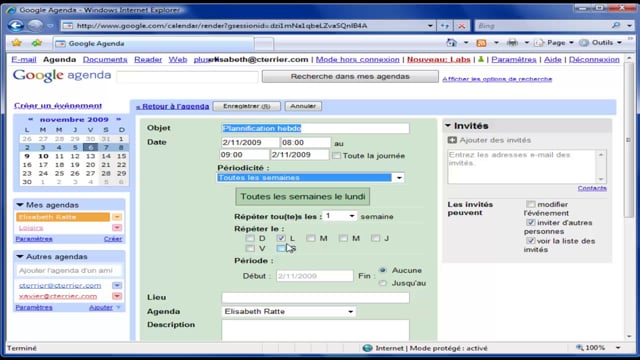Open the address bar history dropdown

tap(430, 26)
